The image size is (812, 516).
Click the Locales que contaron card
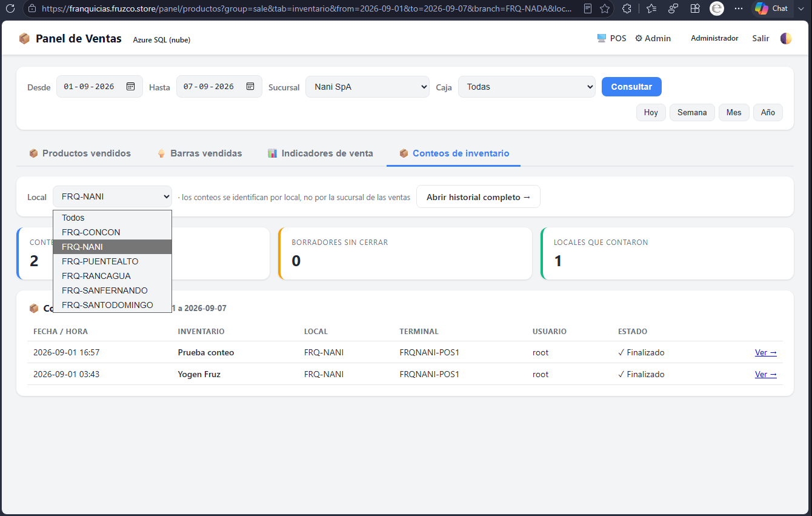(667, 253)
